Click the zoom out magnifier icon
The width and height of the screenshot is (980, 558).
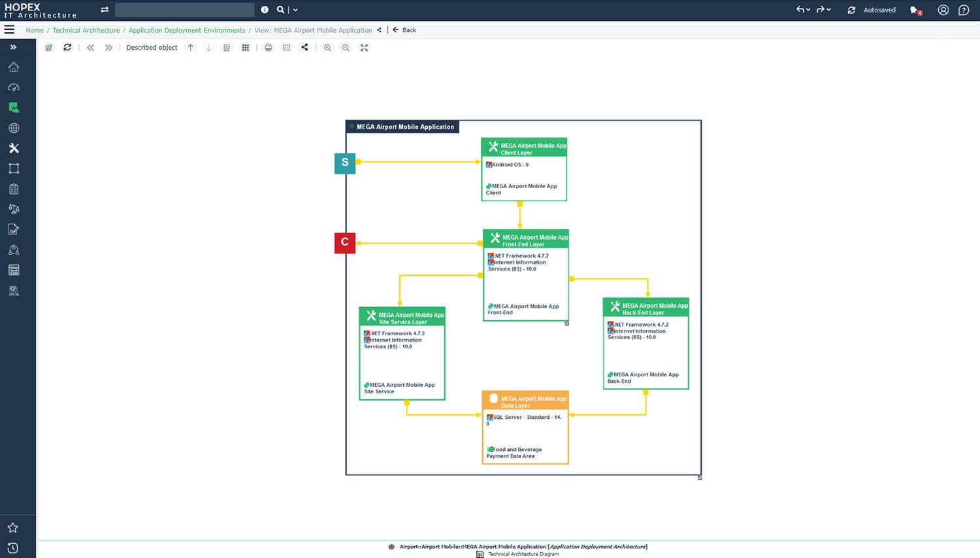pos(346,48)
